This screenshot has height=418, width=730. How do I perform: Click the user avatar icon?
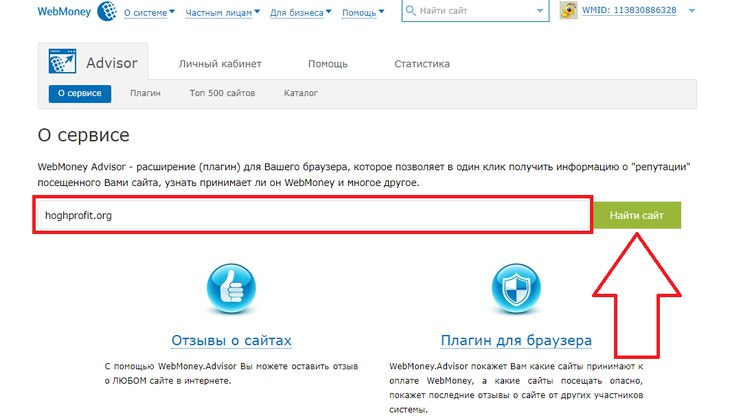click(x=568, y=10)
